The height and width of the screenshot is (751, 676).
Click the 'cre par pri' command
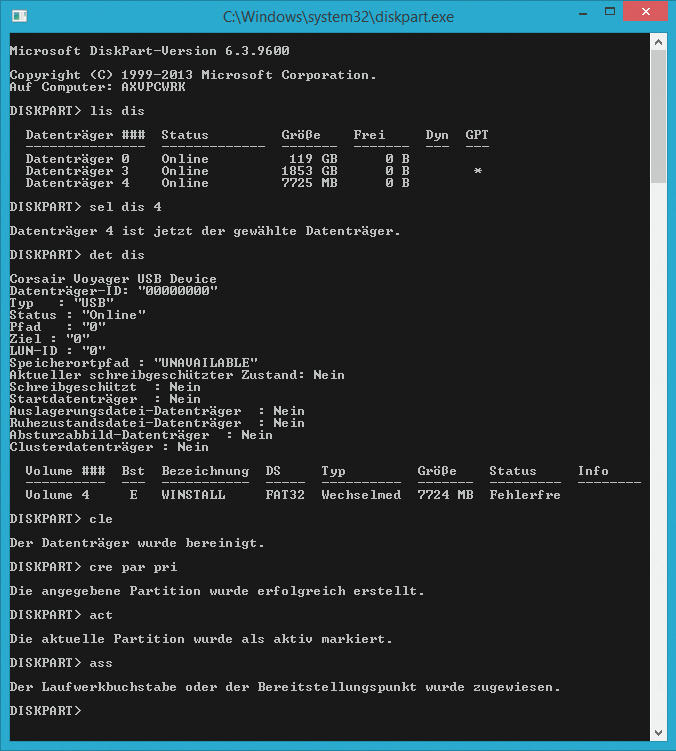tap(133, 567)
